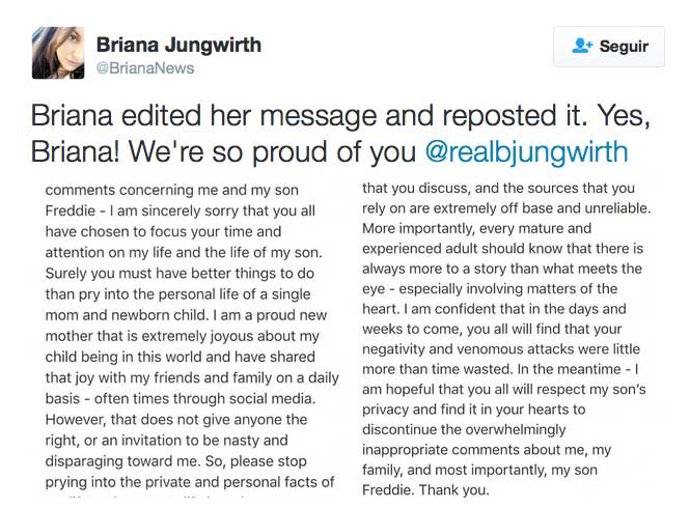Viewport: 690px width, 508px height.
Task: Click the add-person icon on the Seguir button
Action: (583, 46)
